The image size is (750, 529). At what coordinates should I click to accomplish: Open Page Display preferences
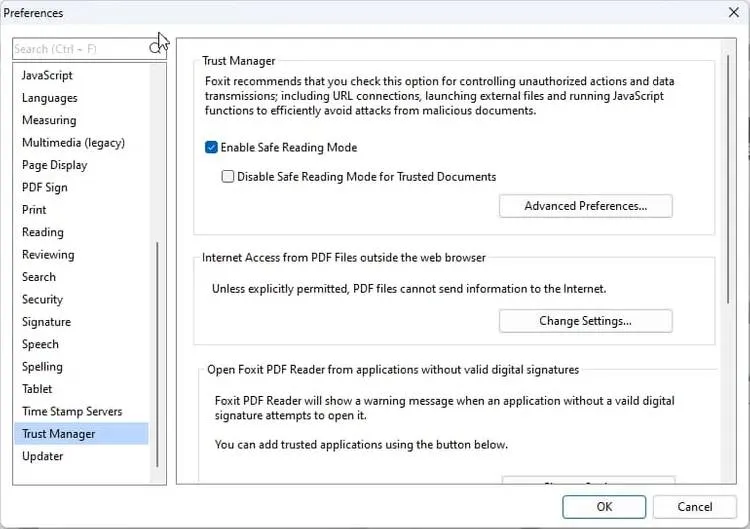(x=81, y=165)
